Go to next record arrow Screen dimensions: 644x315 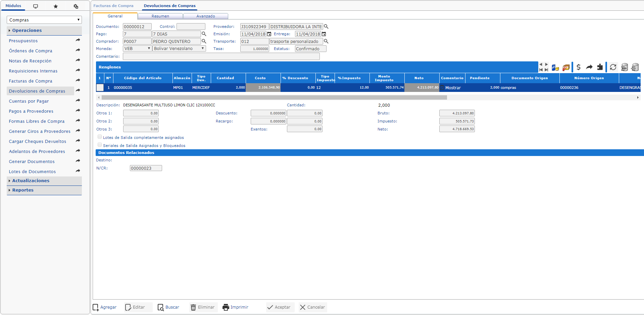pyautogui.click(x=546, y=64)
